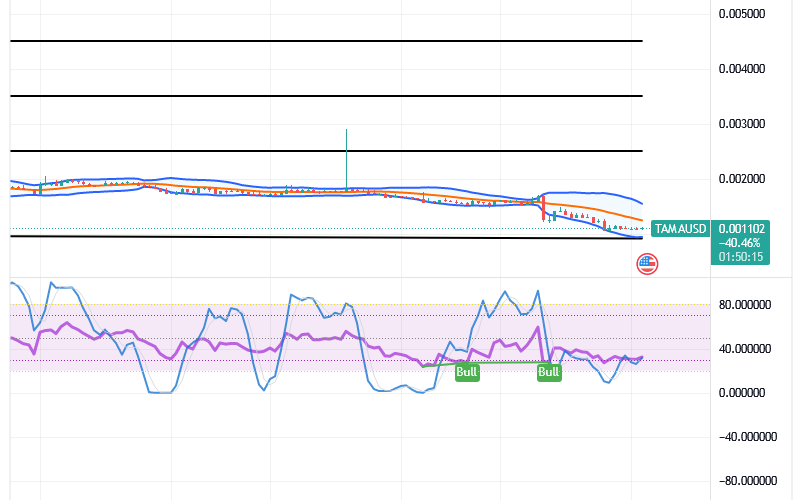Image resolution: width=802 pixels, height=500 pixels.
Task: Click the −80.000000 oscillator axis label
Action: tap(747, 481)
